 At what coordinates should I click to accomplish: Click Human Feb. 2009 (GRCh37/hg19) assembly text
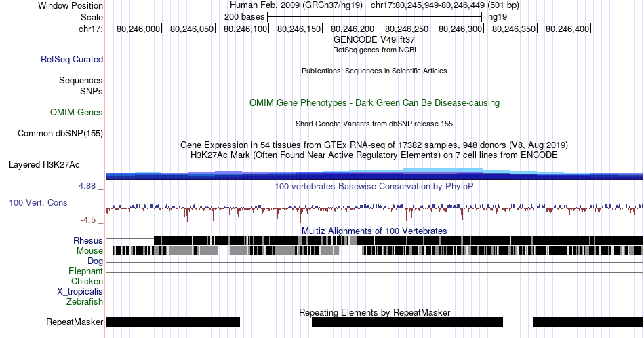[296, 5]
